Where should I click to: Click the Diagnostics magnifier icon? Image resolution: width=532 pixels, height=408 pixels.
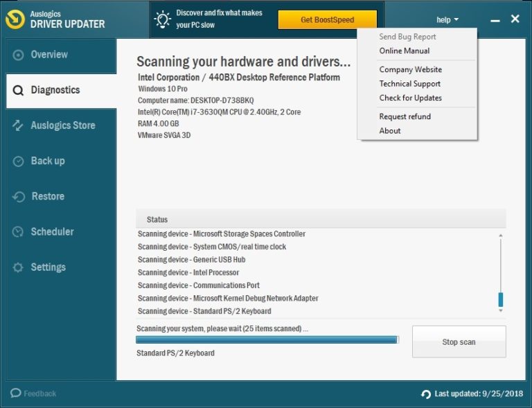tap(18, 91)
